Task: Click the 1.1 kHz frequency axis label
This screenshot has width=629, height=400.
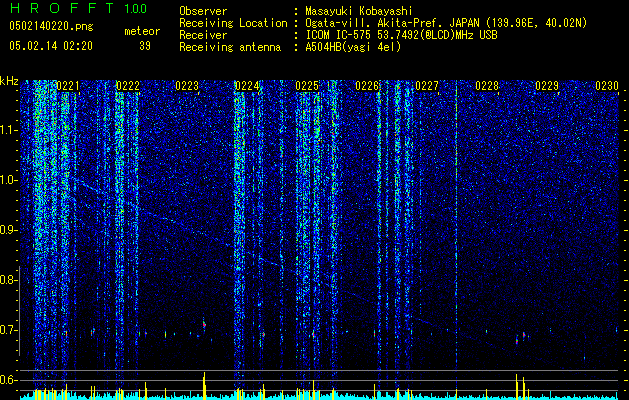Action: coord(9,130)
